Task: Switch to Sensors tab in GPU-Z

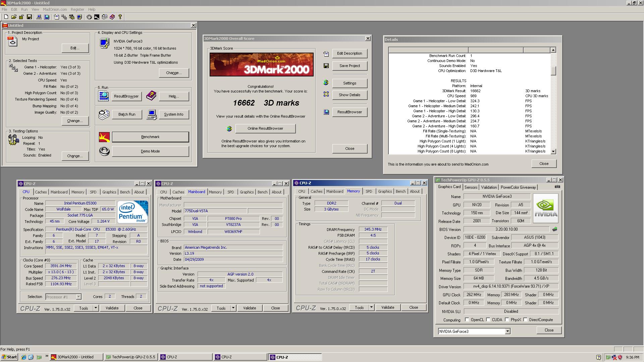Action: coord(471,187)
